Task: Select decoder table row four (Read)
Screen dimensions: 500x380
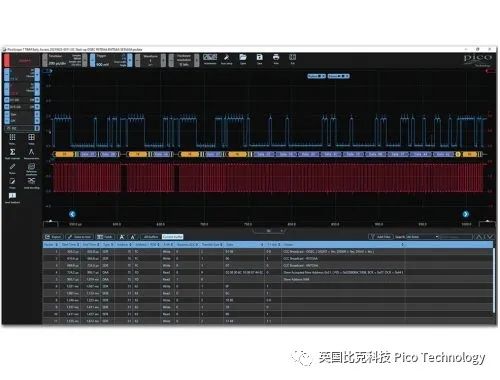Action: coord(268,272)
